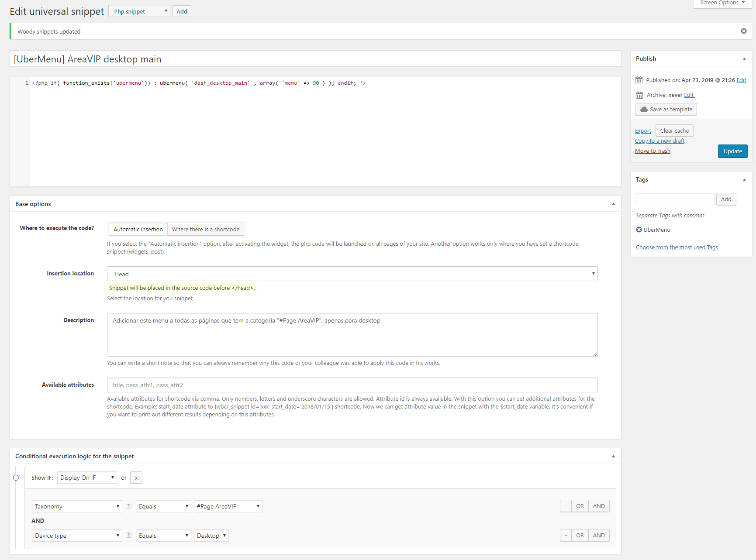Screen dimensions: 756x560
Task: Click 'Choose from the most used Tags' link
Action: pyautogui.click(x=677, y=247)
